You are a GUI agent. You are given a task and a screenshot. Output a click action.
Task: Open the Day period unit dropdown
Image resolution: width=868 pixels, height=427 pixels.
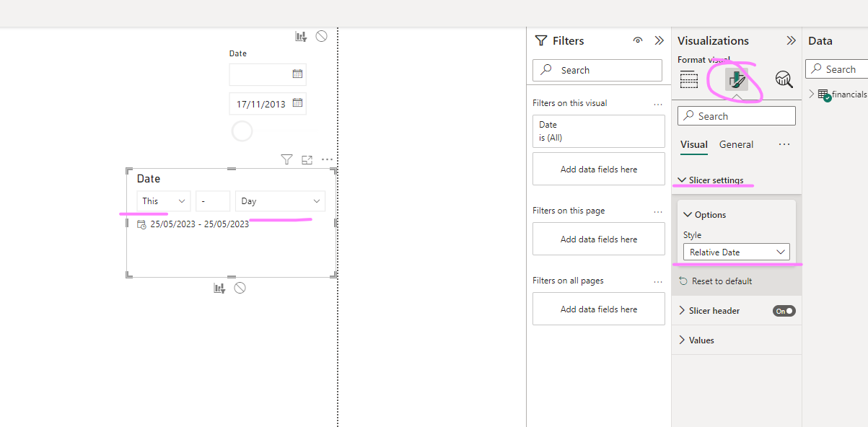pos(280,201)
